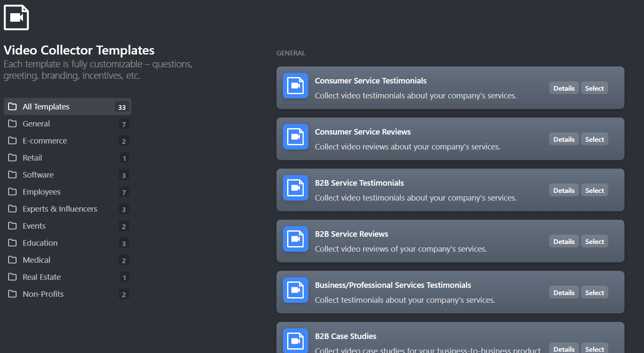644x353 pixels.
Task: Show Real Estate templates
Action: [x=68, y=277]
